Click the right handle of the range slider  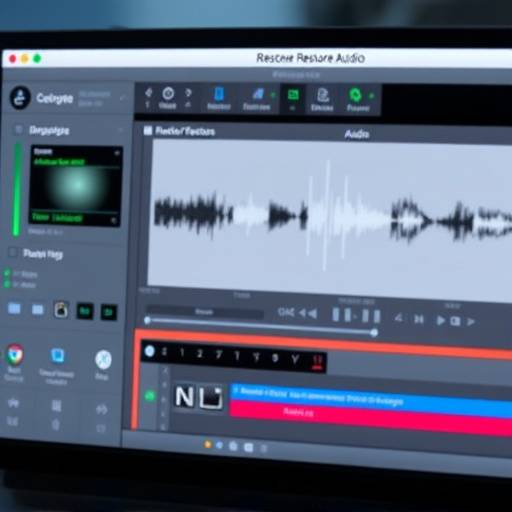coord(374,332)
